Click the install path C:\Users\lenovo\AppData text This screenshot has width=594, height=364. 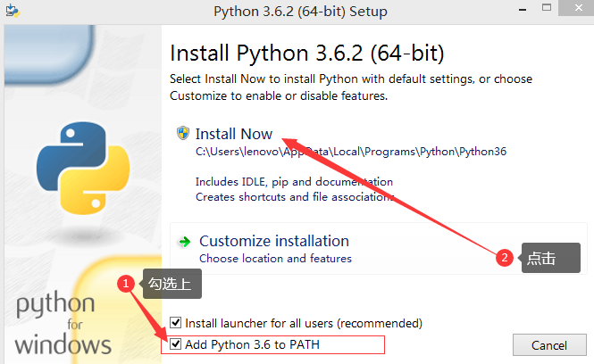tap(351, 152)
